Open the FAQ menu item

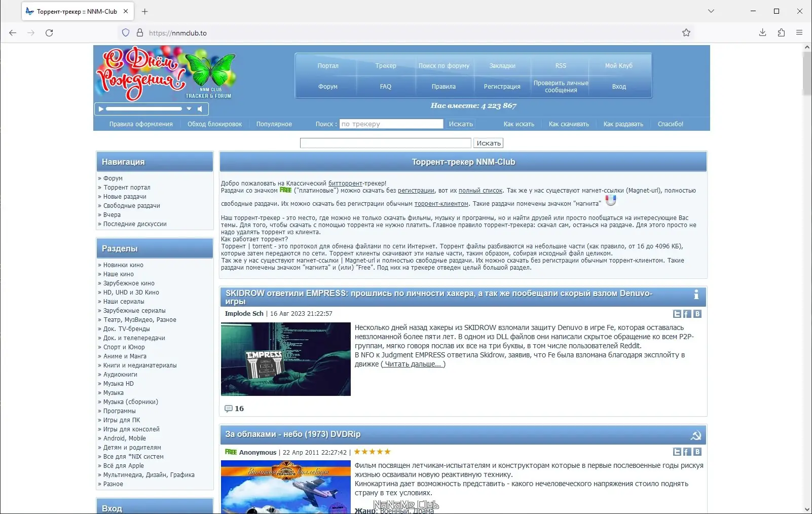click(x=386, y=87)
